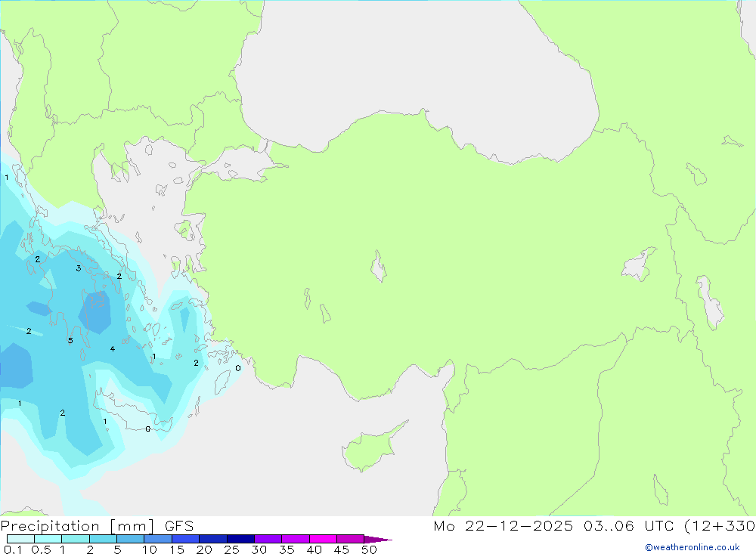This screenshot has height=554, width=756.
Task: Click the 20–25 mm legend swatch
Action: (x=213, y=539)
